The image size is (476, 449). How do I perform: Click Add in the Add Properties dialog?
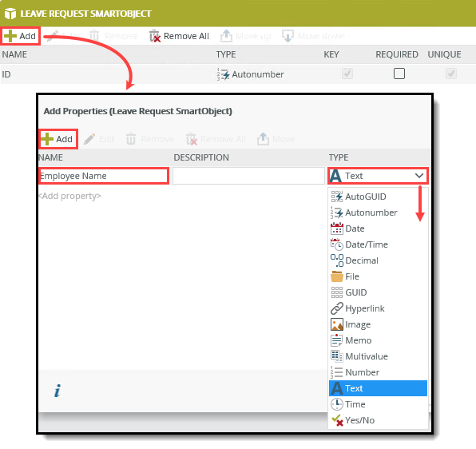pyautogui.click(x=58, y=139)
